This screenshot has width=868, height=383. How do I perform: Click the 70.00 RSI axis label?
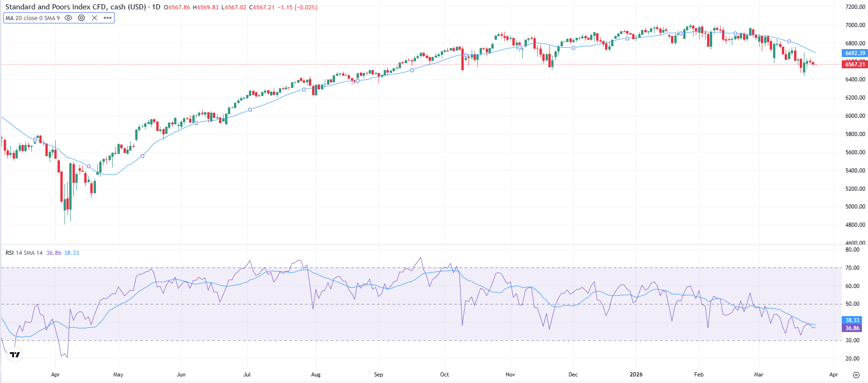(852, 268)
